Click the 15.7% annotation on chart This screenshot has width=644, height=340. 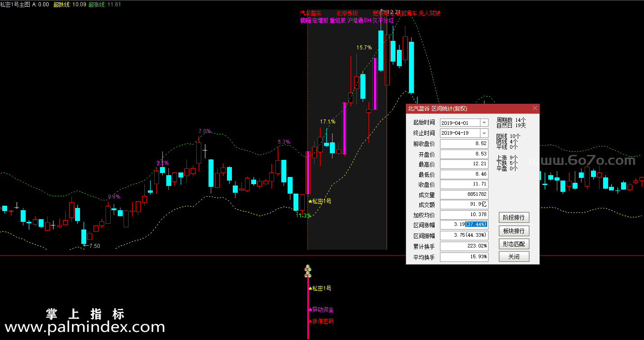(364, 47)
